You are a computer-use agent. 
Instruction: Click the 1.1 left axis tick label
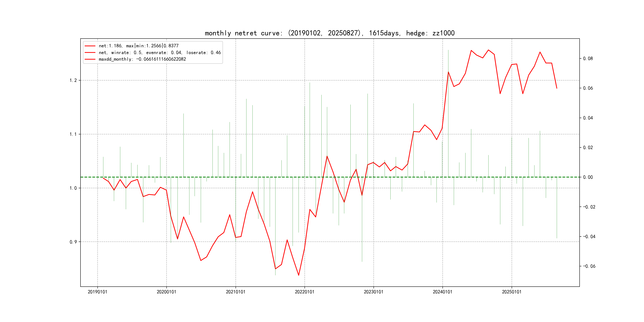pyautogui.click(x=73, y=134)
